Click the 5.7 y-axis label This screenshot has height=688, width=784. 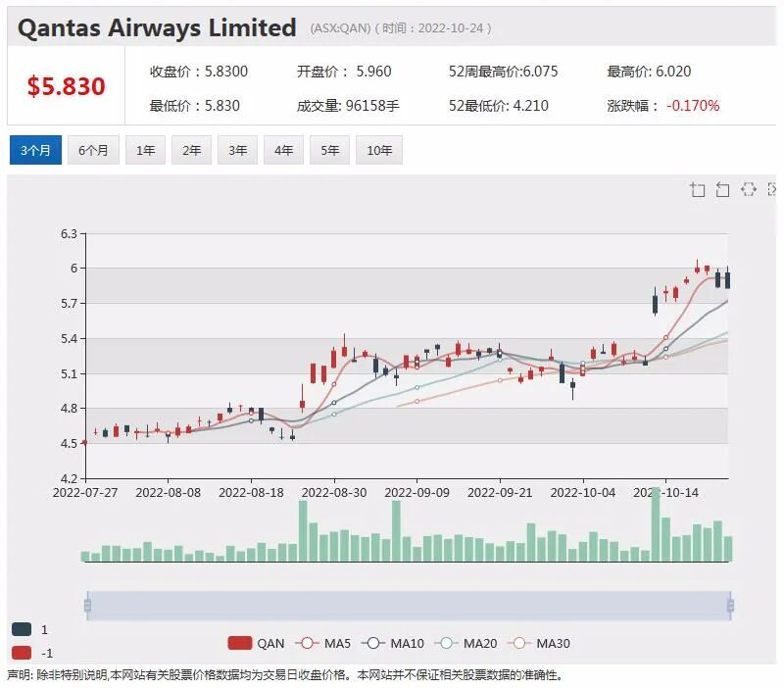(x=69, y=304)
